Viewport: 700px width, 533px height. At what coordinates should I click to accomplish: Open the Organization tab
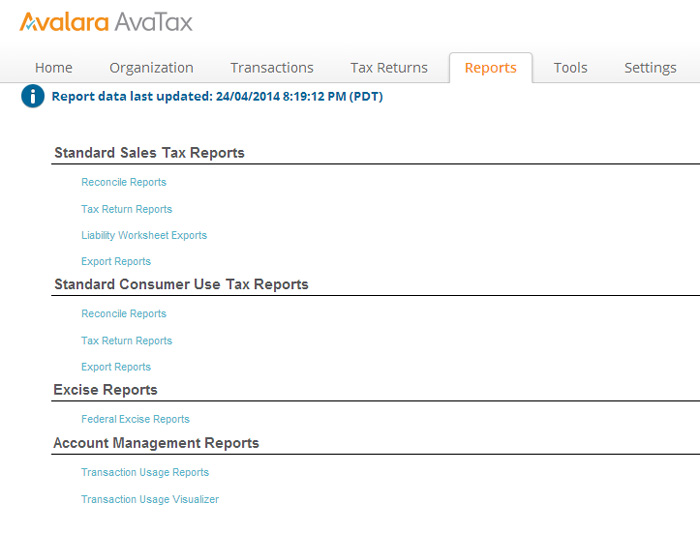click(151, 68)
